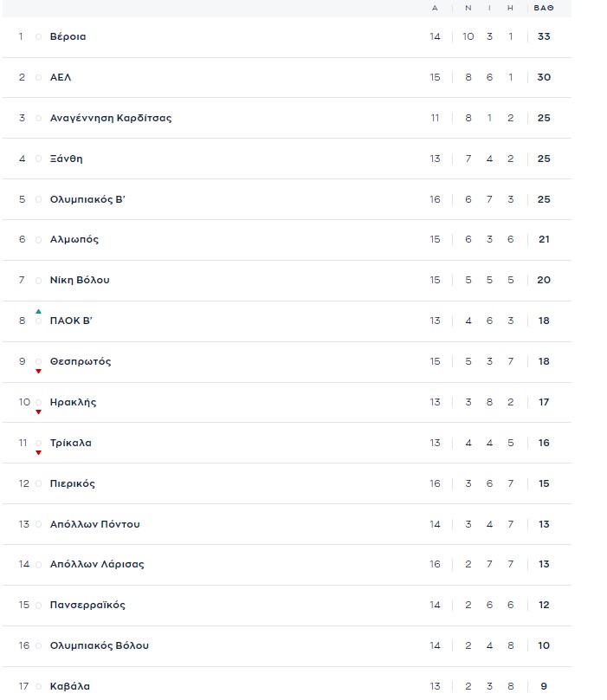Click the circle icon next to Βέροια
Viewport: 607px width, 700px height.
pyautogui.click(x=38, y=37)
